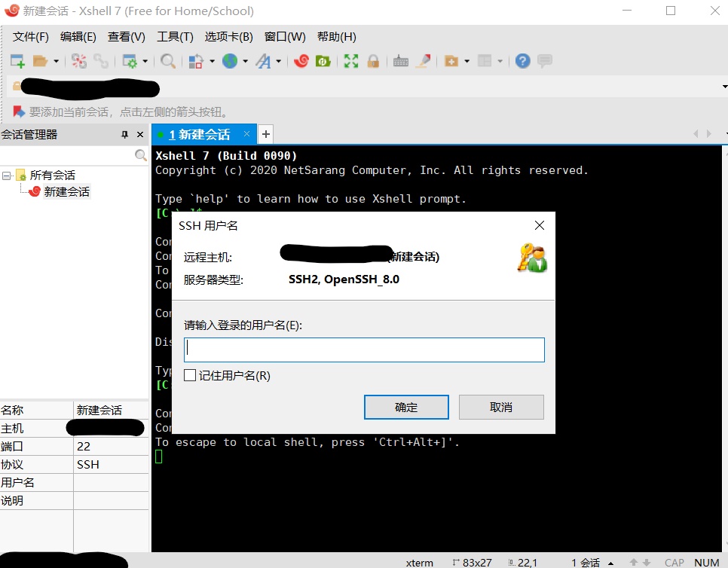Screen dimensions: 728x568
Task: Open the 查看(V) menu
Action: coord(127,37)
